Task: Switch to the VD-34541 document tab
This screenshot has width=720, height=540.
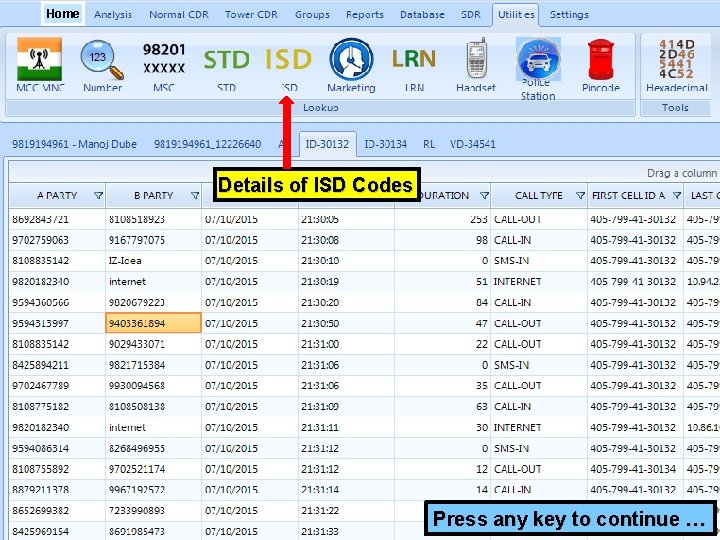Action: tap(472, 144)
